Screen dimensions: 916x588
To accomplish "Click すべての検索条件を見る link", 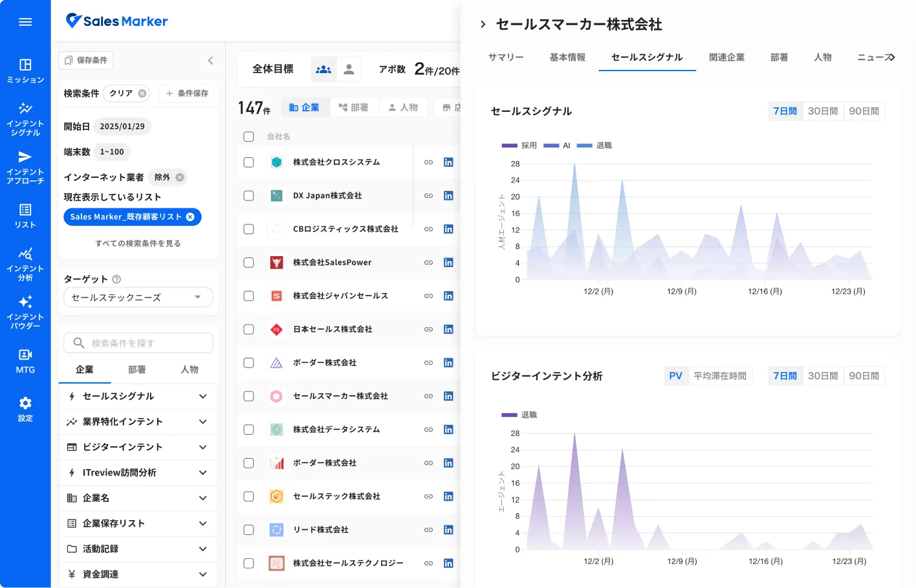I will pyautogui.click(x=138, y=243).
